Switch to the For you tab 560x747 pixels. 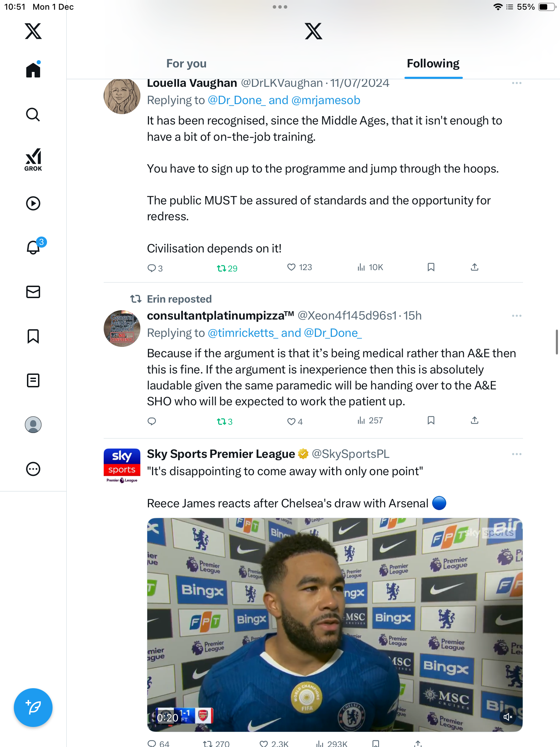tap(186, 64)
